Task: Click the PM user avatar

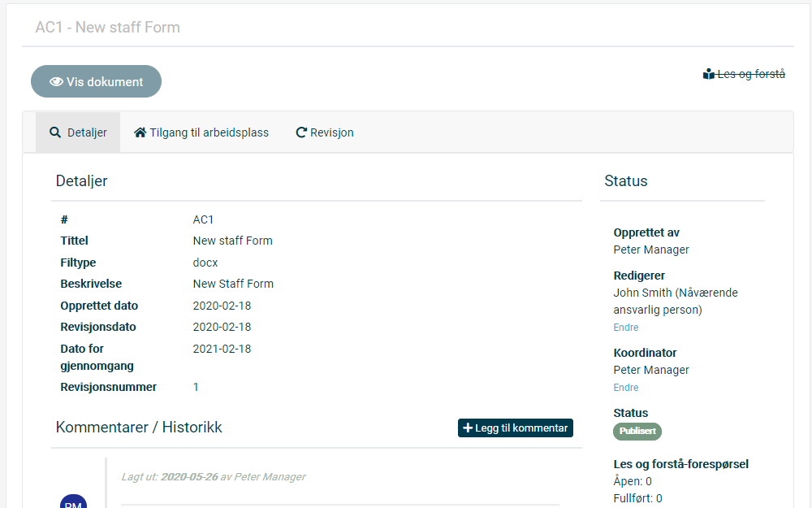Action: [74, 501]
